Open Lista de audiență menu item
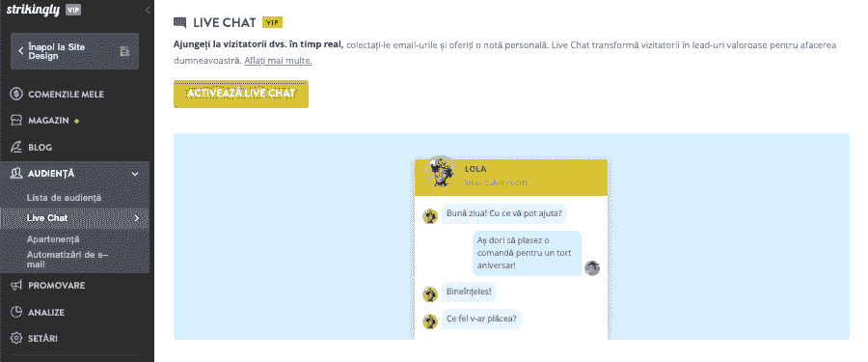 point(65,198)
